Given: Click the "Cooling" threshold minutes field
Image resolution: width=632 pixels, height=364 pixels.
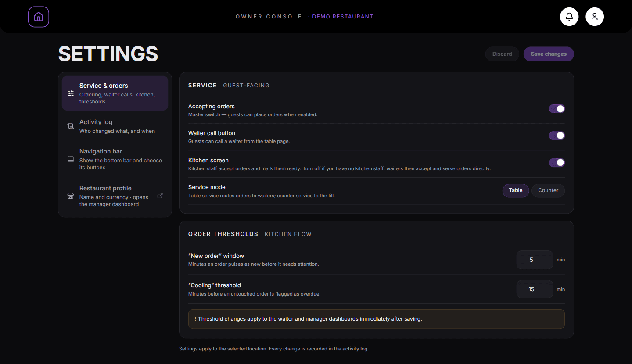Looking at the screenshot, I should (x=535, y=289).
